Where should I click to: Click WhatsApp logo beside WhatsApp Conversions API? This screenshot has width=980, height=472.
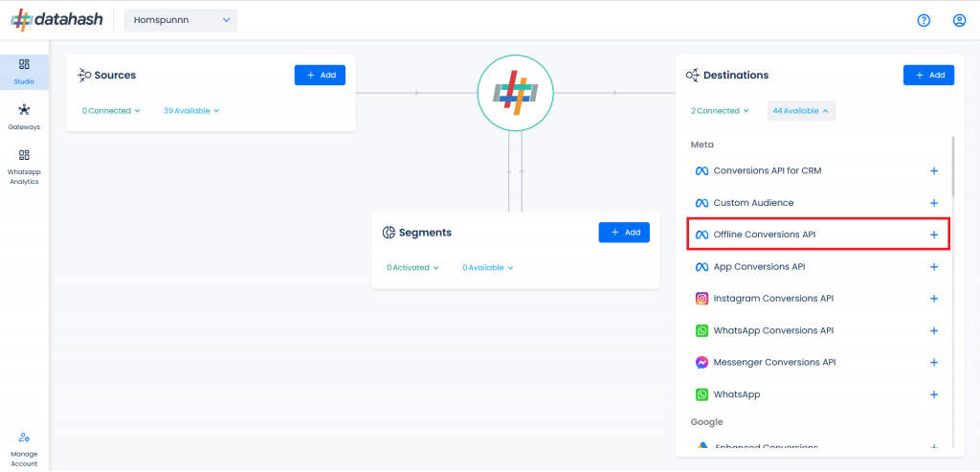(x=702, y=330)
